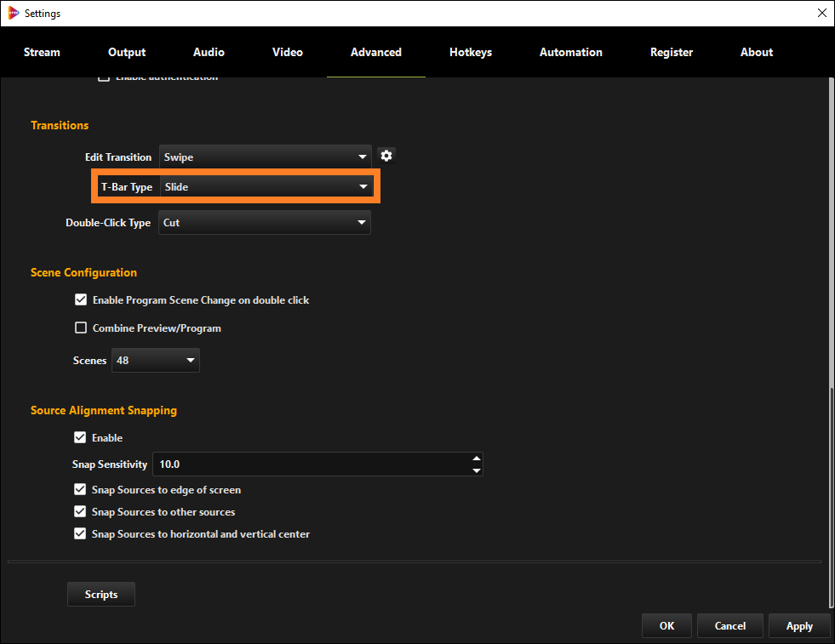Toggle Snap Sources to horizontal and vertical center
This screenshot has height=644, width=835.
click(x=80, y=534)
